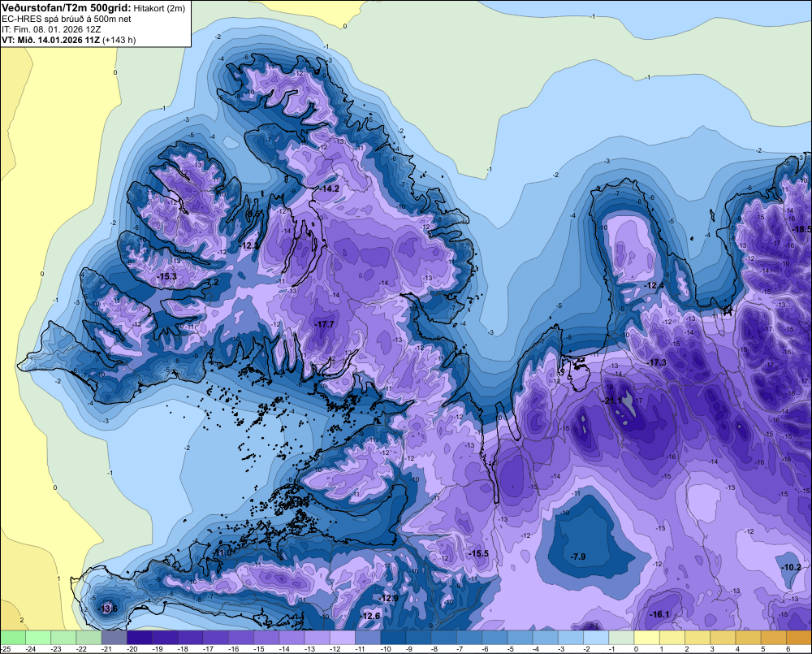
Task: Click the bold -21.1 coldest value
Action: [611, 401]
